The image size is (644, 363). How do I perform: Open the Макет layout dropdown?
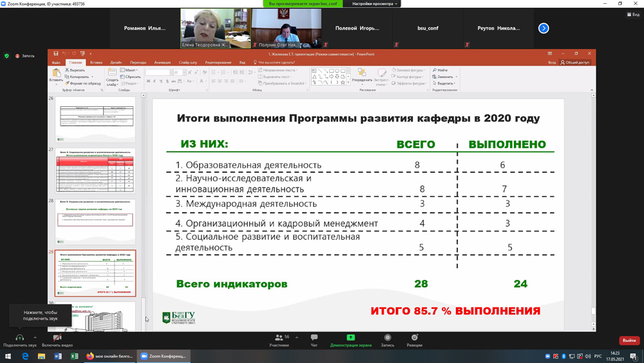[x=129, y=70]
